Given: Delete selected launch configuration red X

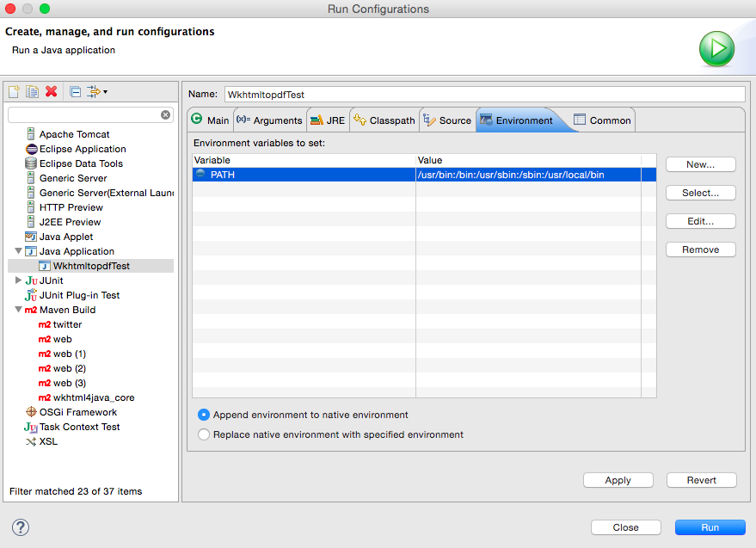Looking at the screenshot, I should coord(51,91).
